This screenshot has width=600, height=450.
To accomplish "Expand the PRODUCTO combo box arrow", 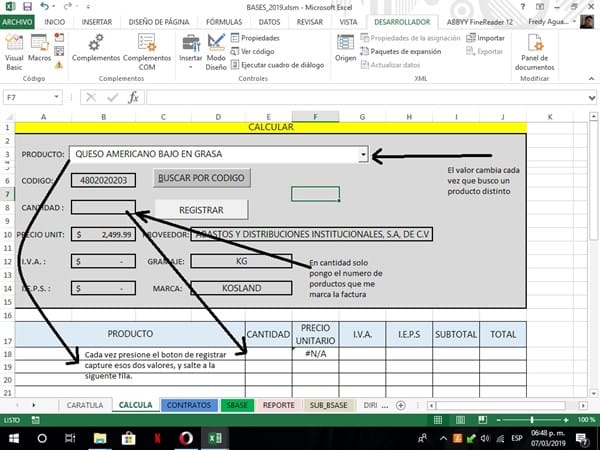I will click(x=363, y=155).
